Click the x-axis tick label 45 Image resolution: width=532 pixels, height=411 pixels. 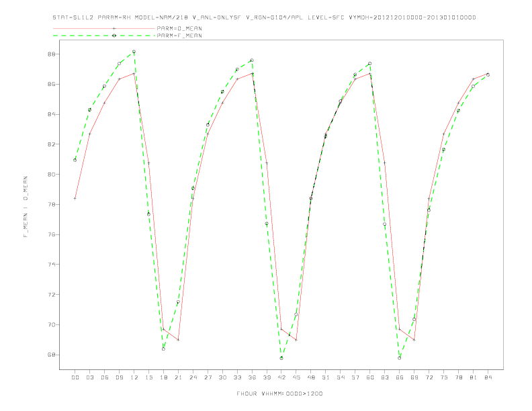click(x=296, y=377)
